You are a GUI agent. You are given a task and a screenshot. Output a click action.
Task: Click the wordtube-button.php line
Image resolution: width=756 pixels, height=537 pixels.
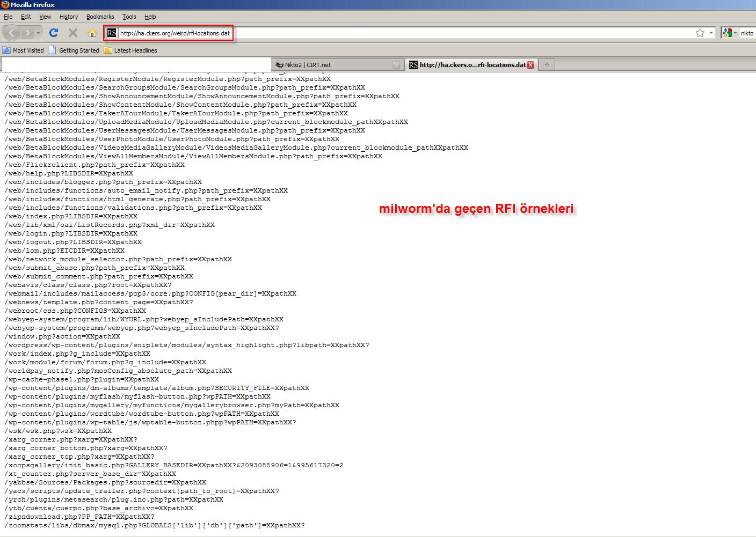pyautogui.click(x=142, y=414)
